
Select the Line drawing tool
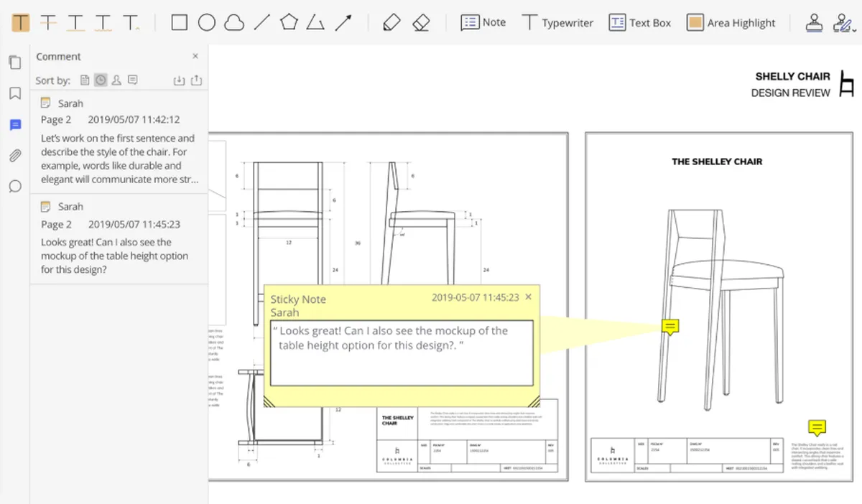(261, 22)
